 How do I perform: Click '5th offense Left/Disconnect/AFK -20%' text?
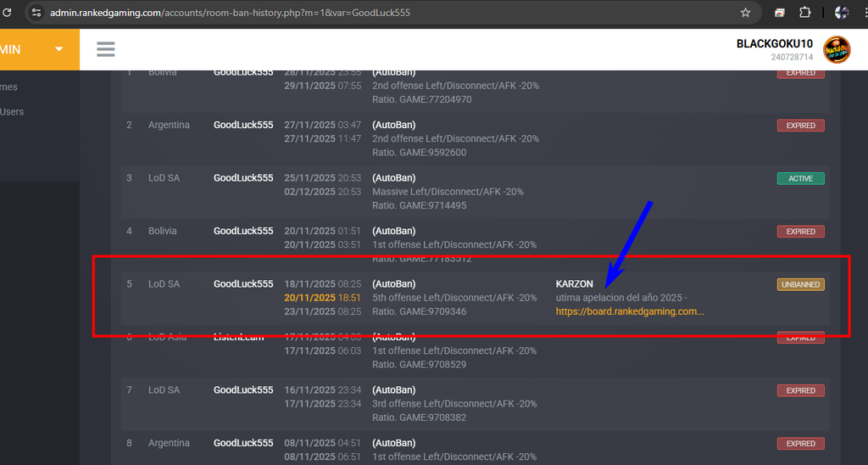[x=454, y=298]
